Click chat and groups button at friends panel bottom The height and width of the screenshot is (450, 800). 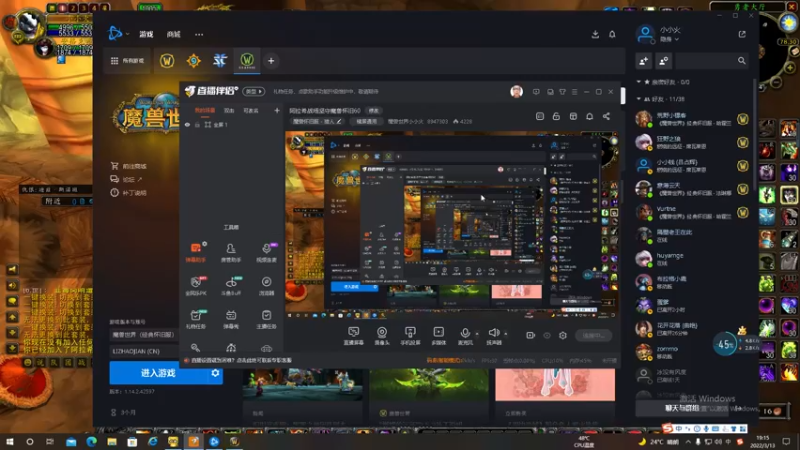[x=682, y=408]
